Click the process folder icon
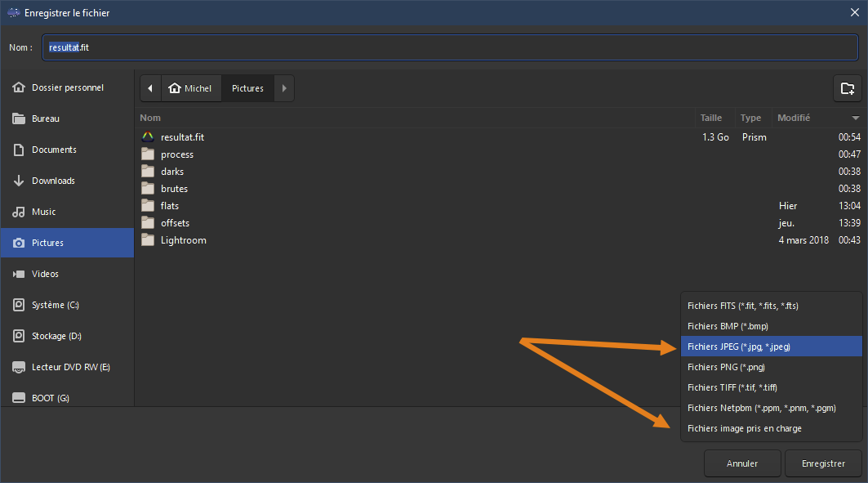The height and width of the screenshot is (483, 868). 148,154
